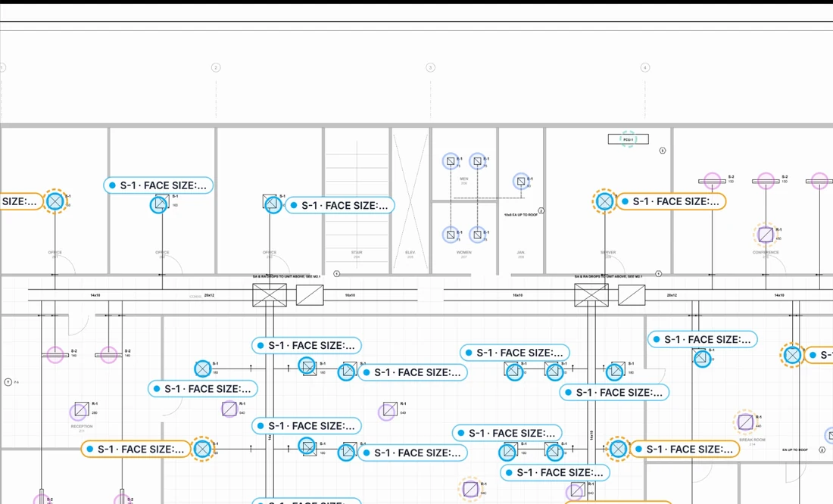Click the '10x8 EA UP TO ROOF' note
Screen dimensions: 833x504
[x=521, y=215]
